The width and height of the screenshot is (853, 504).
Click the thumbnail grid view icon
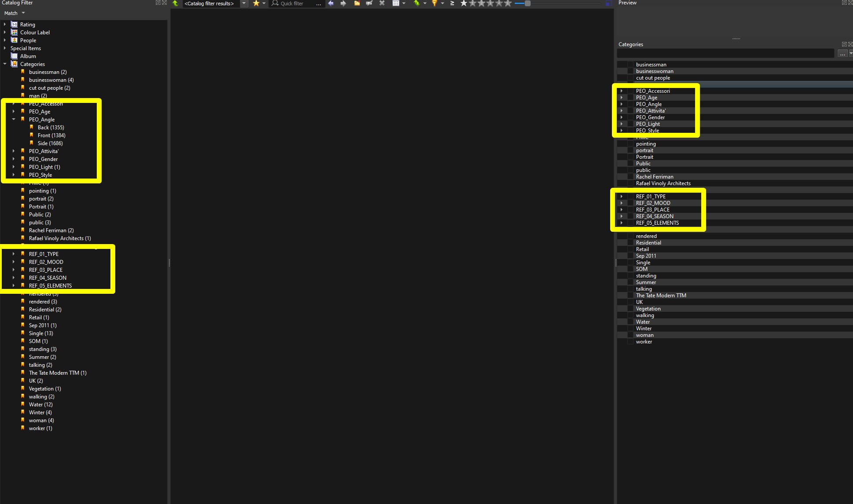[395, 3]
